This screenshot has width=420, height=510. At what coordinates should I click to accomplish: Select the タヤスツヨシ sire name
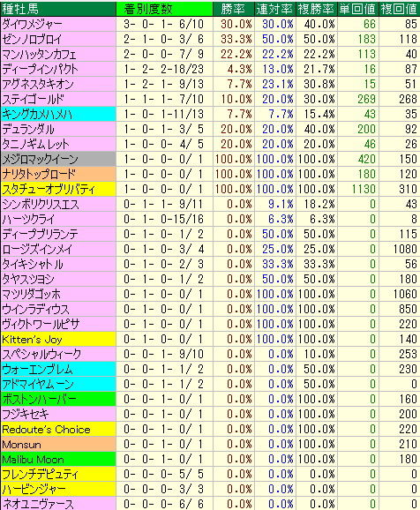coord(28,279)
